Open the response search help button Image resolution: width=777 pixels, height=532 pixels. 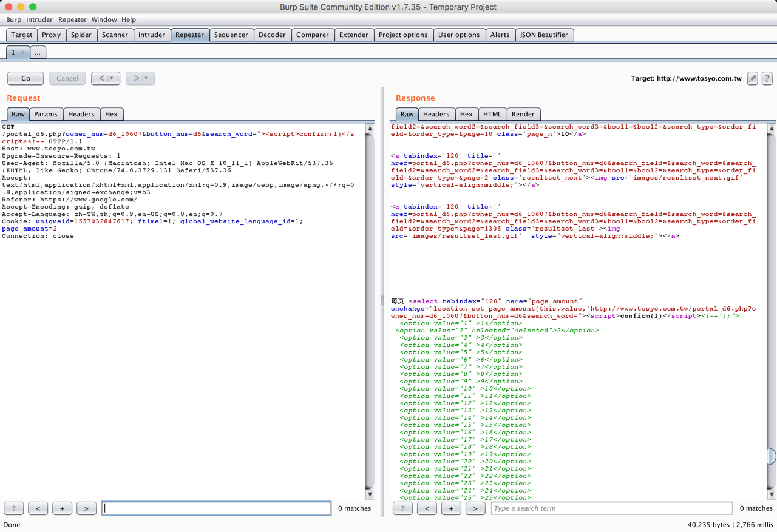click(403, 508)
